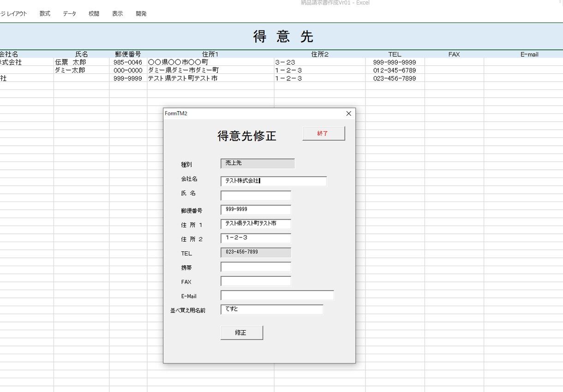Select the FAX column header cell
This screenshot has height=392, width=563.
pos(454,54)
